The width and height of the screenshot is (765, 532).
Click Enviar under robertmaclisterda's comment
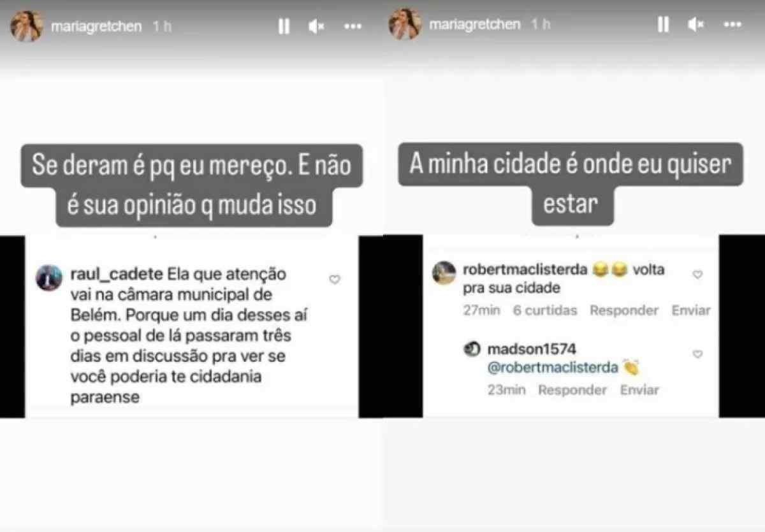(x=690, y=310)
